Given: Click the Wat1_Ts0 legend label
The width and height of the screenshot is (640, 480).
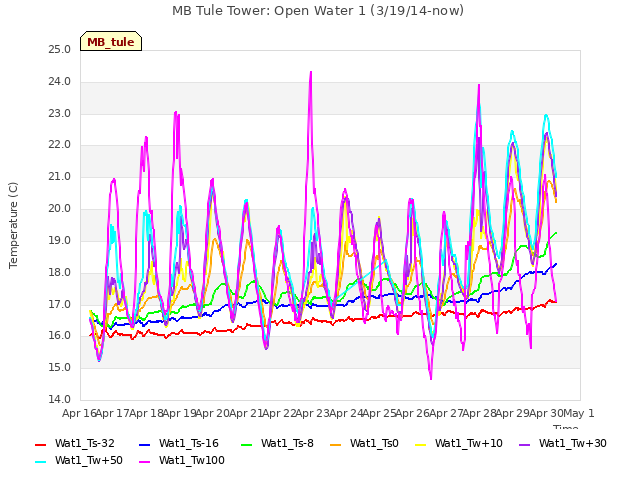Looking at the screenshot, I should coord(374,443).
